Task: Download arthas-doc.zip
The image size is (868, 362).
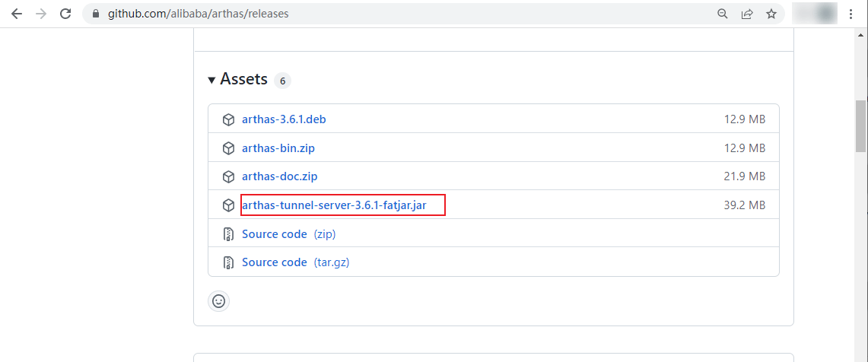Action: pyautogui.click(x=279, y=176)
